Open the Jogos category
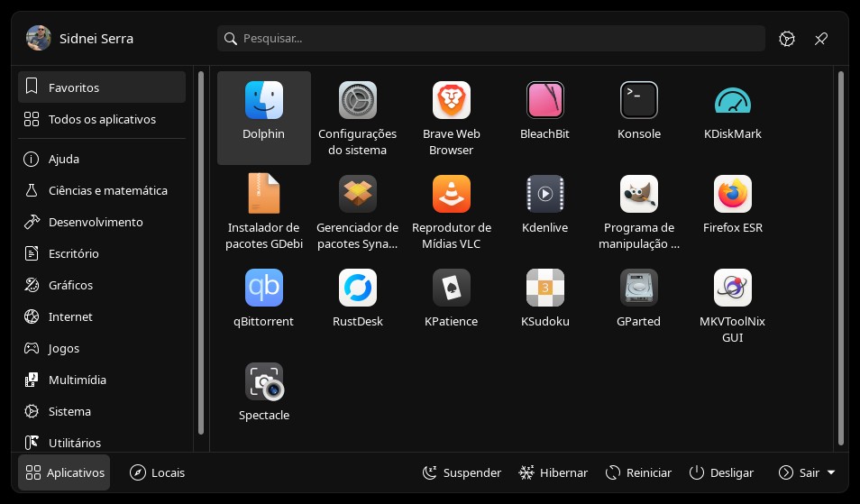This screenshot has width=860, height=504. click(102, 348)
